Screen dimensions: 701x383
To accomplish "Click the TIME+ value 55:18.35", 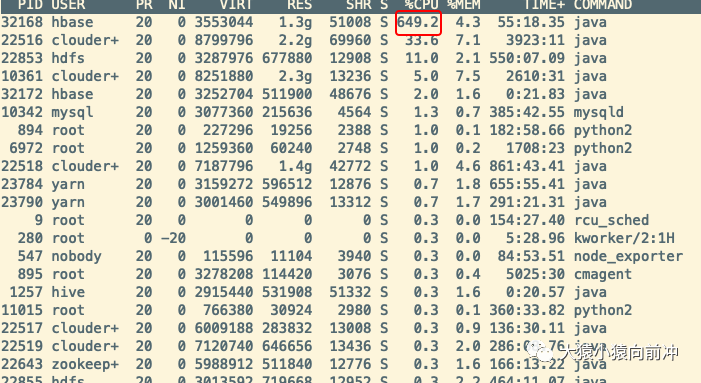I will click(531, 22).
